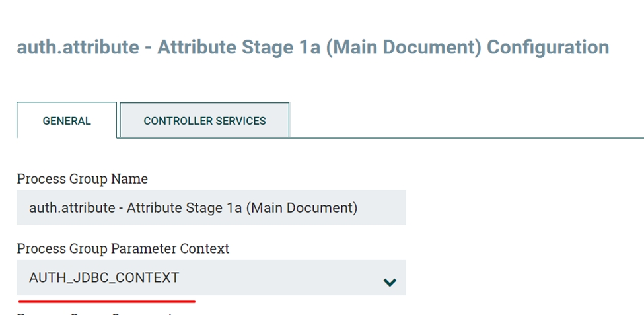The image size is (644, 315).
Task: Click "auth.attribute" in the page heading
Action: coord(77,48)
